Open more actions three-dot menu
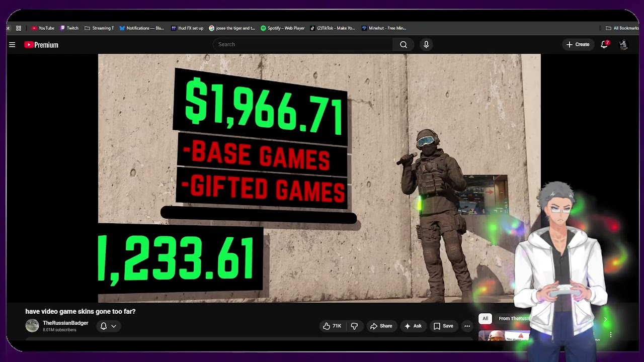The height and width of the screenshot is (362, 644). tap(467, 326)
